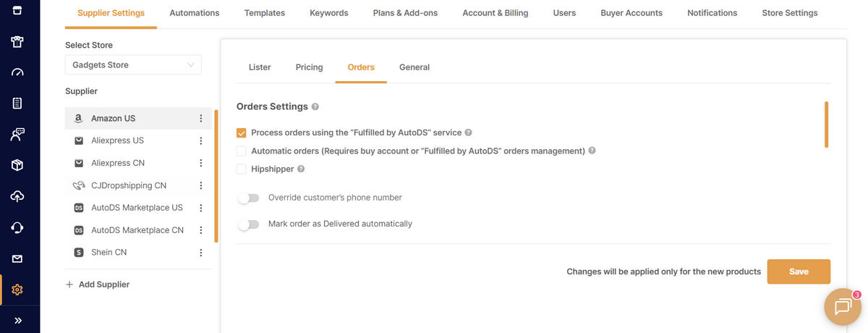
Task: Click the mail envelope icon in sidebar
Action: pos(18,258)
